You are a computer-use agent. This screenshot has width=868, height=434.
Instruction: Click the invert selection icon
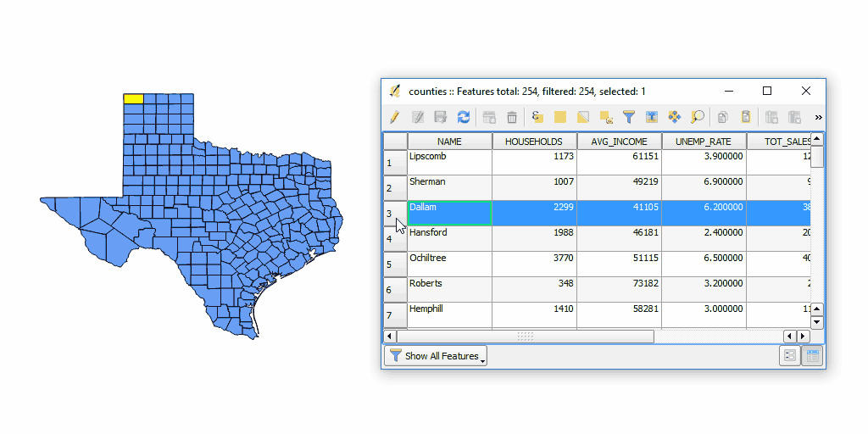coord(583,117)
